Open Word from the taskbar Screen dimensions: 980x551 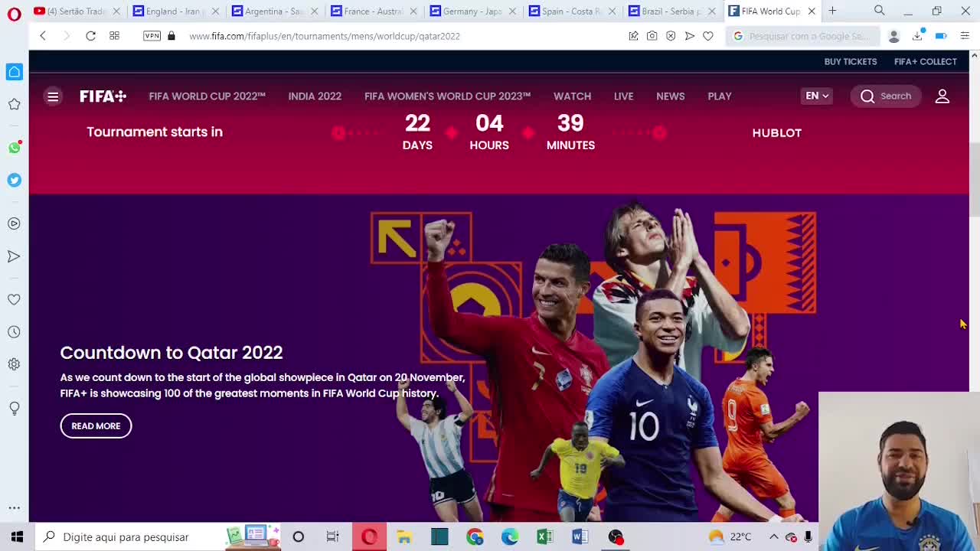[580, 536]
